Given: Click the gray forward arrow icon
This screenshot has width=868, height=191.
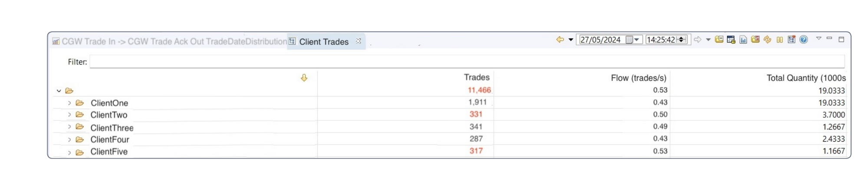Looking at the screenshot, I should pos(697,39).
